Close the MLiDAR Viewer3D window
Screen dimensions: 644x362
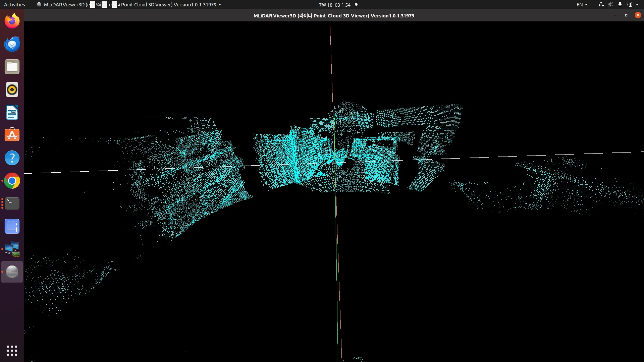coord(638,15)
